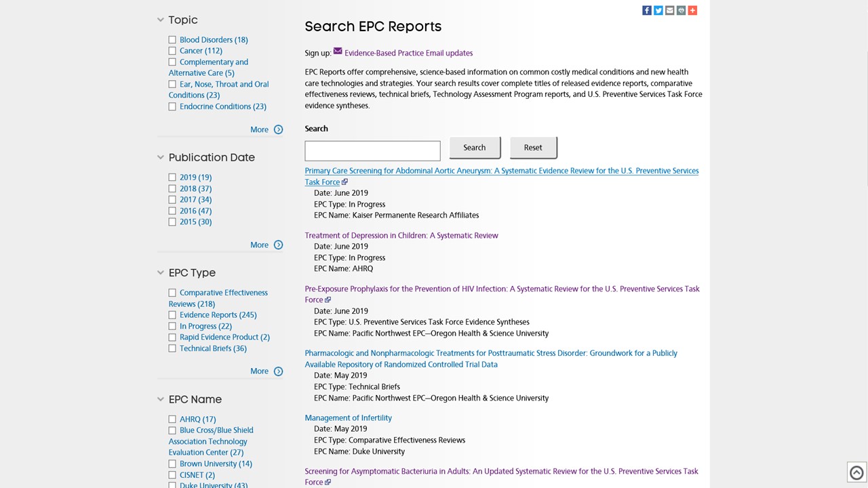
Task: Click the Complementary and Alternative Care (5) link
Action: tap(208, 67)
